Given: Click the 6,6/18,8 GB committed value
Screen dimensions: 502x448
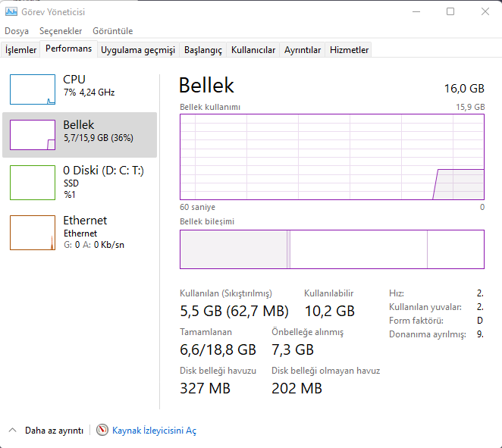Looking at the screenshot, I should pos(218,349).
